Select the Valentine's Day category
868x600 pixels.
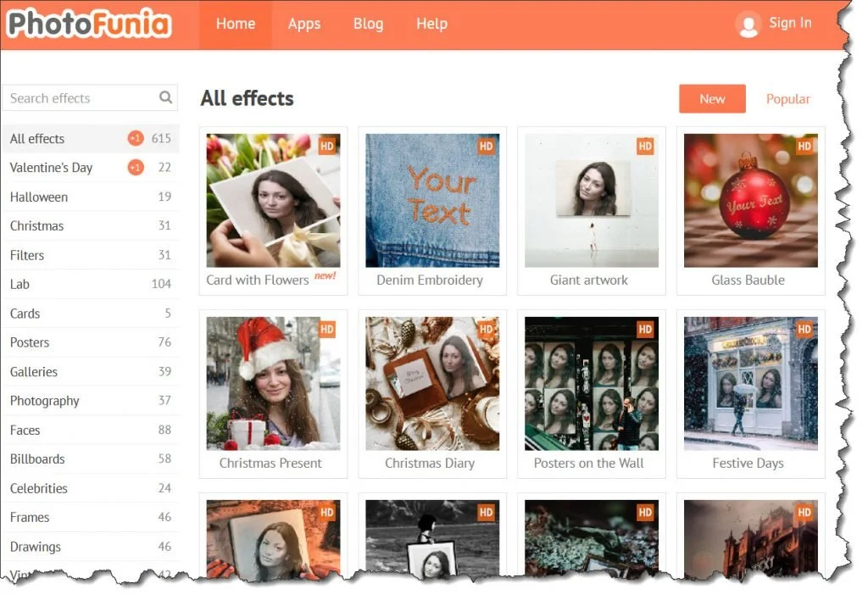[51, 167]
